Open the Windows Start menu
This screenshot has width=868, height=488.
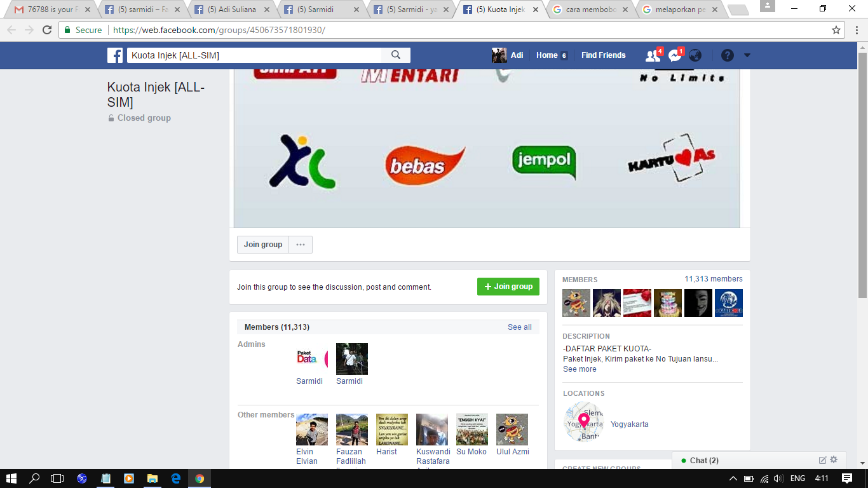click(11, 478)
